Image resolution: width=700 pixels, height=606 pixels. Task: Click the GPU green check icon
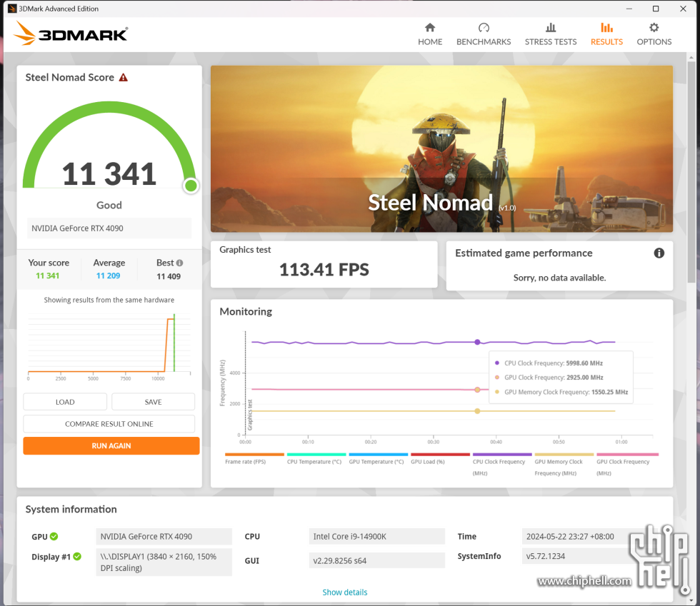(54, 536)
